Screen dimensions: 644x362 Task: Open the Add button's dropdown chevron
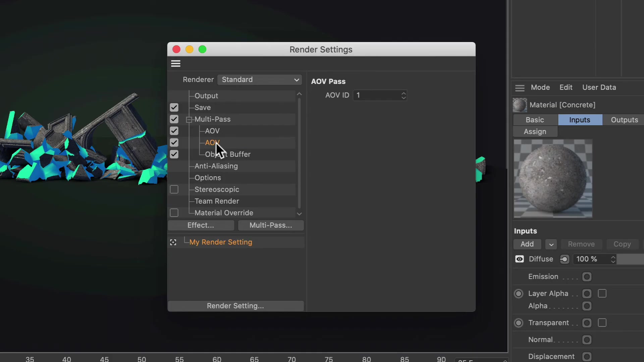(551, 244)
